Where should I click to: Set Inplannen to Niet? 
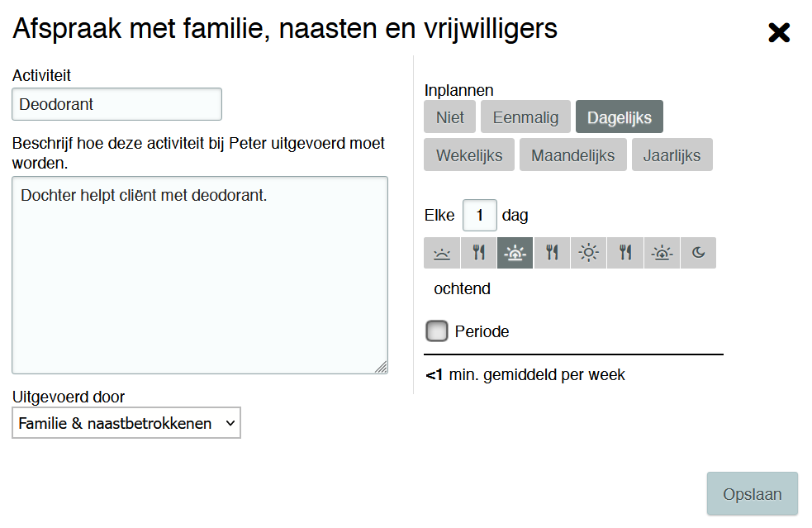450,117
